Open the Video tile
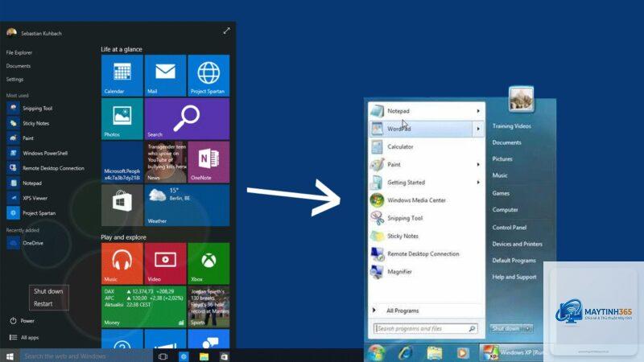The width and height of the screenshot is (644, 362). [165, 264]
